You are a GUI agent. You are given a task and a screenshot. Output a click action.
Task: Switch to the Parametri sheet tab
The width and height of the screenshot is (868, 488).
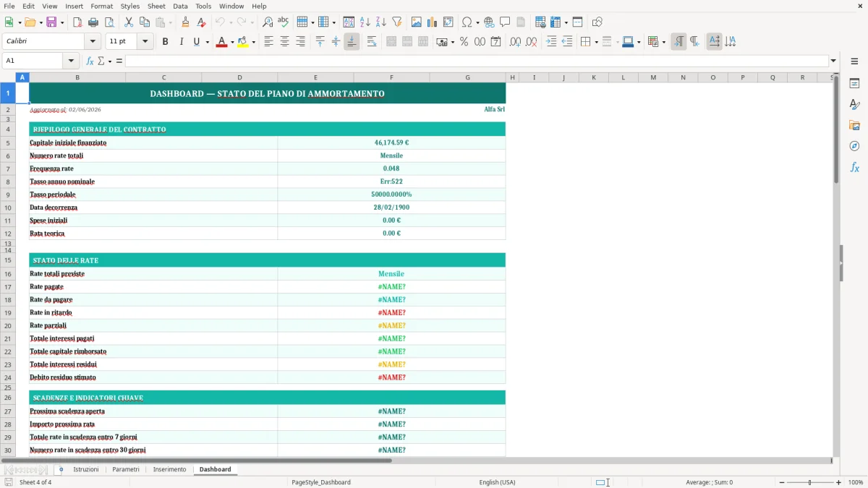pos(126,469)
